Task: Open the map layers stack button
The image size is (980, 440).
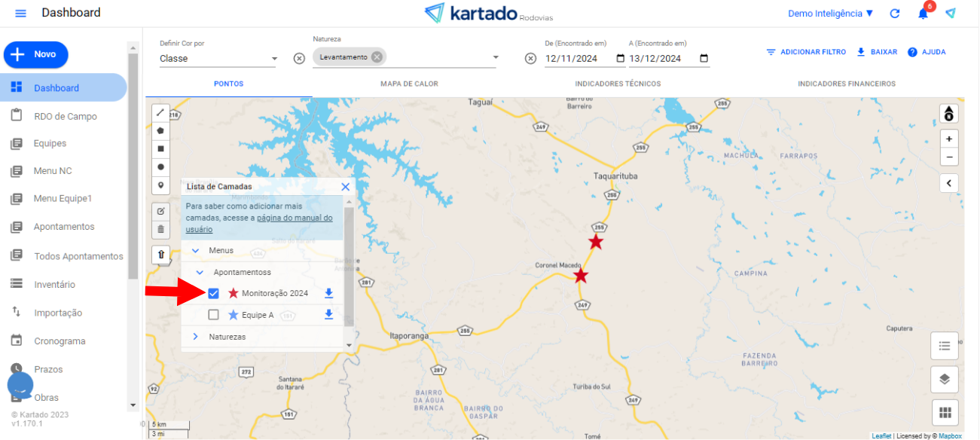Action: (945, 379)
